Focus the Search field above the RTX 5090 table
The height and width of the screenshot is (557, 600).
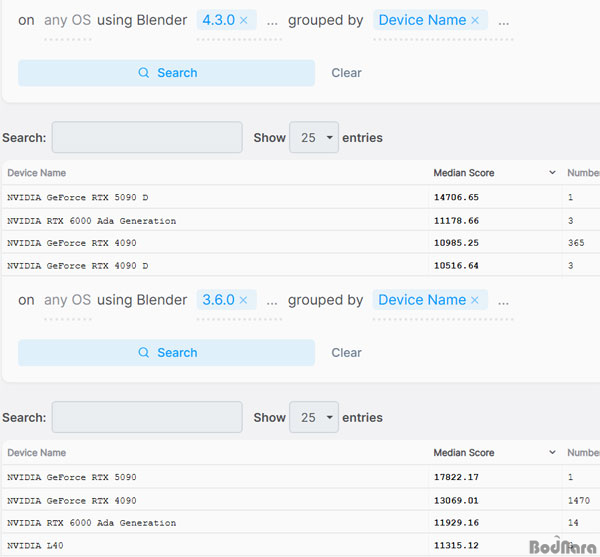point(147,417)
